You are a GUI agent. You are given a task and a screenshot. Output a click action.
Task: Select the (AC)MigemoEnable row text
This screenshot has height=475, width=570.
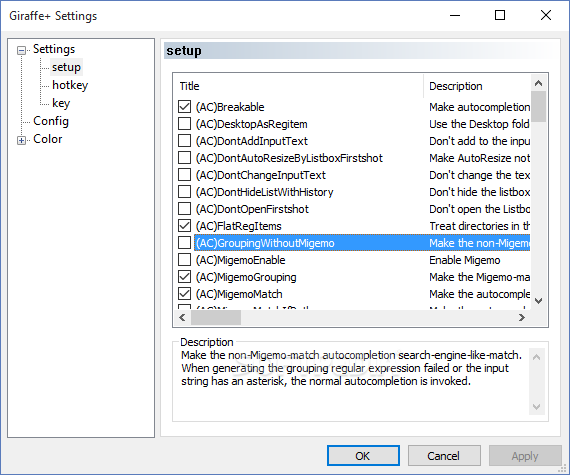click(x=241, y=260)
